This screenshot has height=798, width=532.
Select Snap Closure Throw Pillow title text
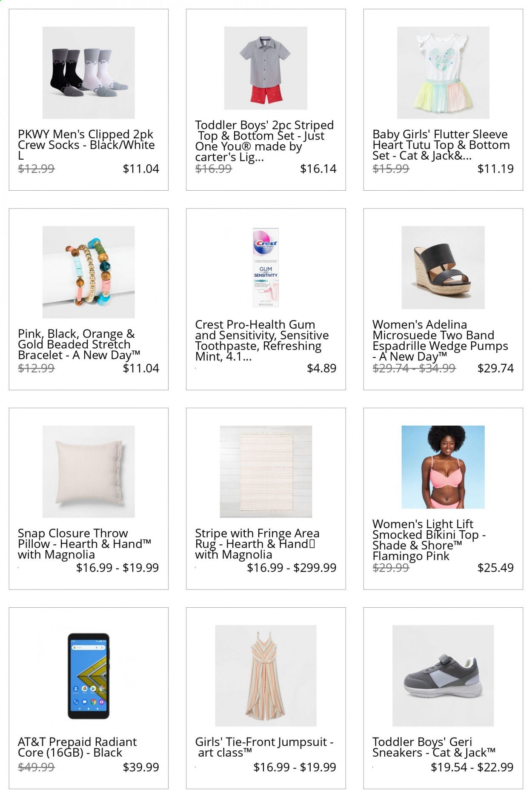(x=84, y=544)
